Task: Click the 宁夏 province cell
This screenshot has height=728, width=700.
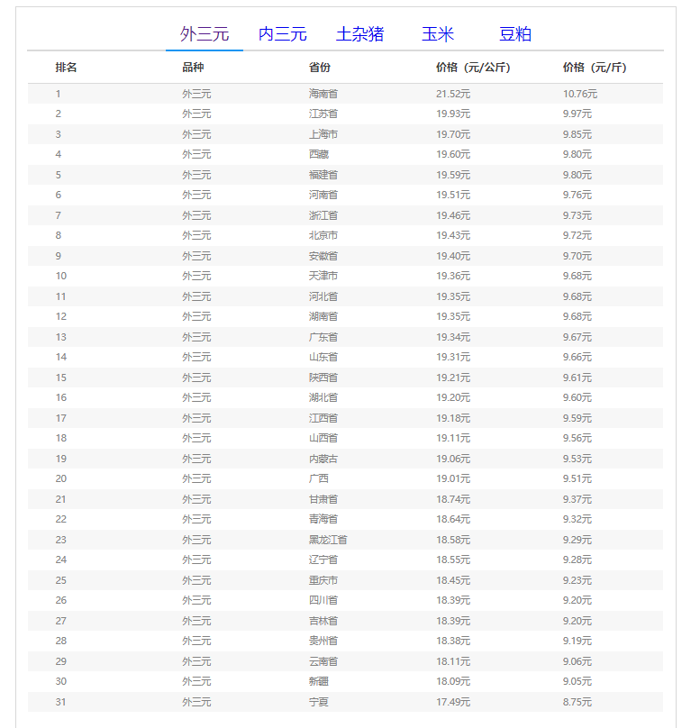Action: pos(319,702)
